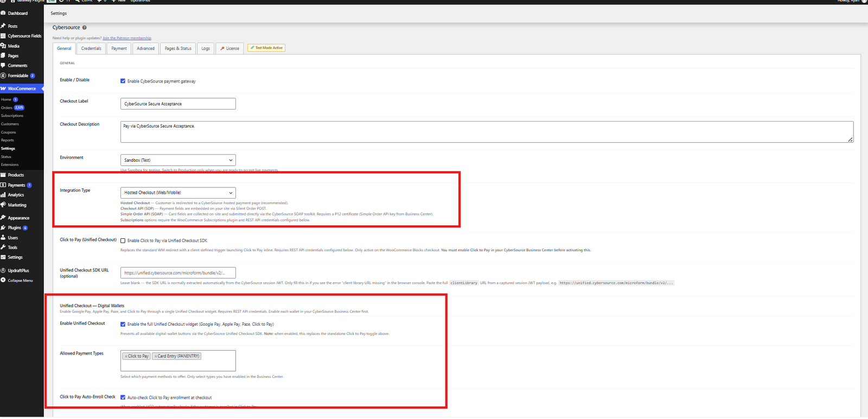Open the Payment tab

119,48
